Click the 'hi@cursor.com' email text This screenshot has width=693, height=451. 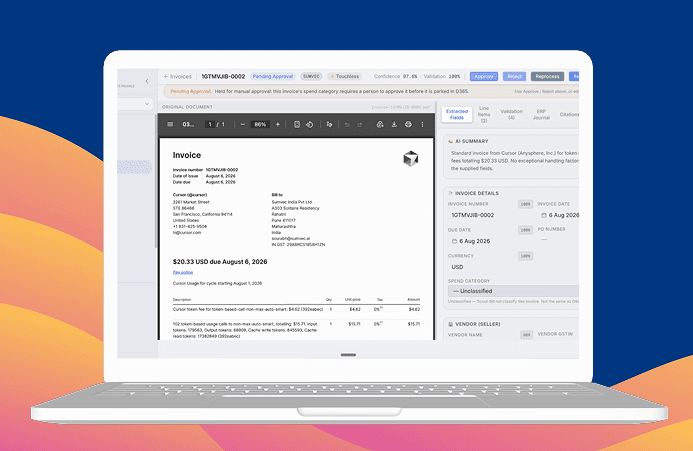click(x=187, y=233)
